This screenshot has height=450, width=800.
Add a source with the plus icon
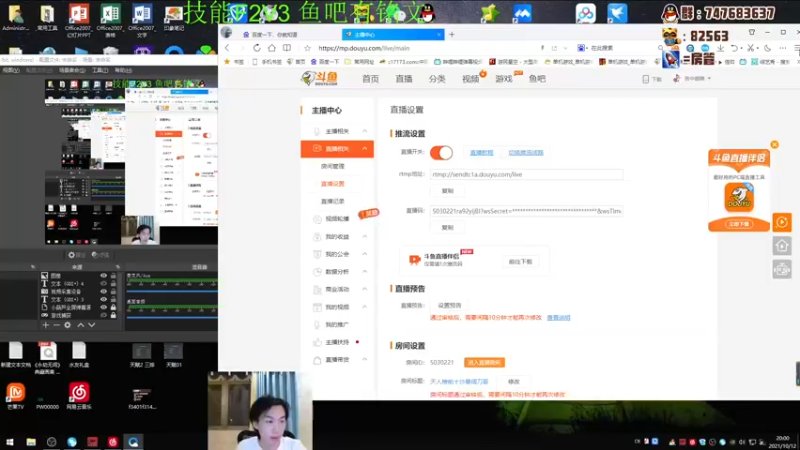[x=46, y=325]
